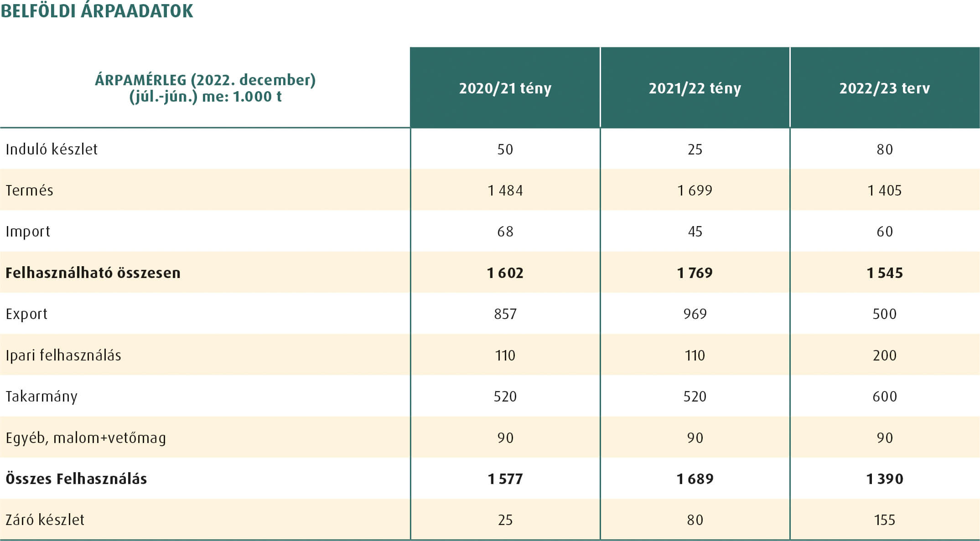Select the Ipari felhasználás row label
Screen dimensions: 980x541
click(63, 356)
